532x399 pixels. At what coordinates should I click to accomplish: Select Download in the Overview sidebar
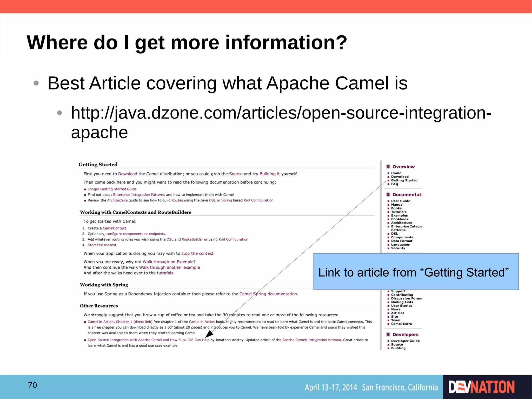pyautogui.click(x=400, y=177)
